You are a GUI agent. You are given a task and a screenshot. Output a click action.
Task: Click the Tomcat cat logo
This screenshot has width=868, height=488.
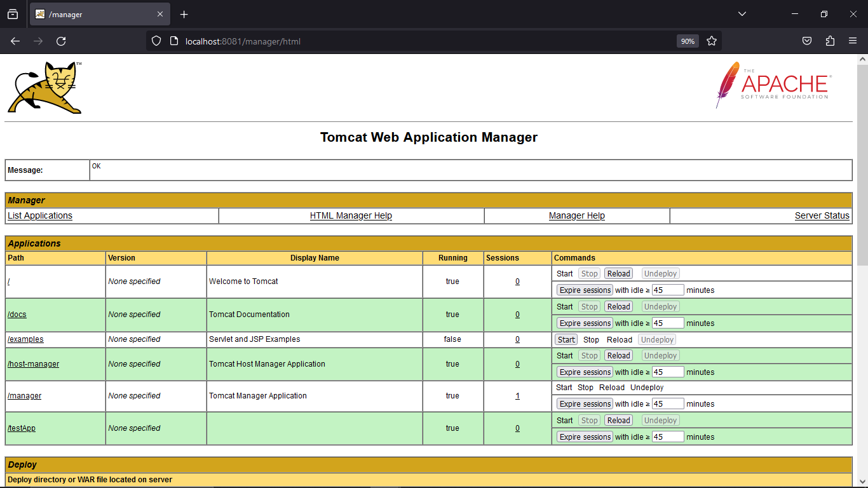tap(44, 88)
